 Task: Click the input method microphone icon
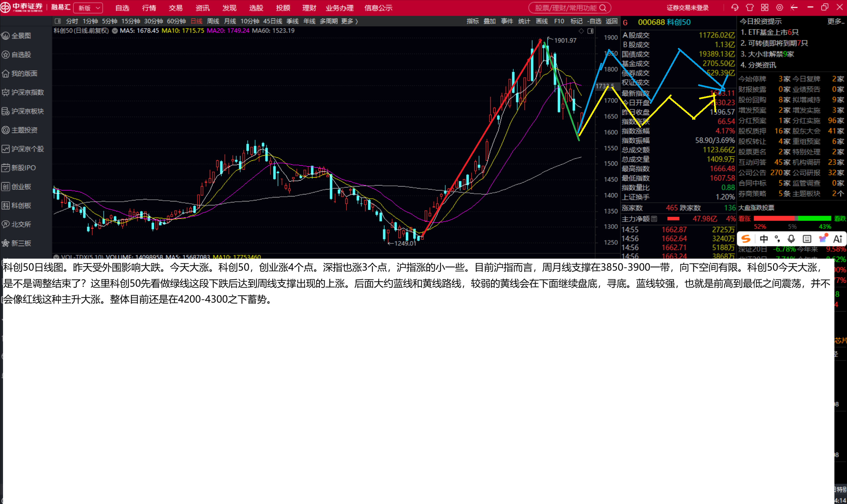pyautogui.click(x=791, y=239)
